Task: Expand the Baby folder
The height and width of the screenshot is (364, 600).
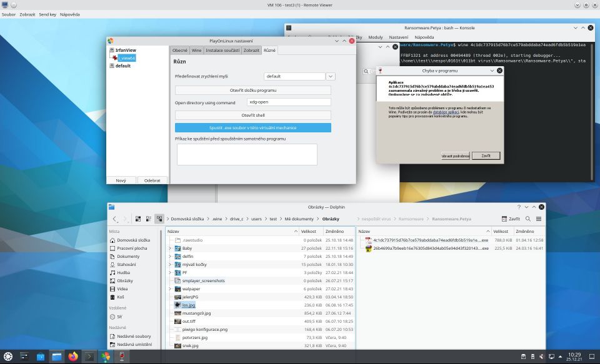Action: tap(170, 248)
